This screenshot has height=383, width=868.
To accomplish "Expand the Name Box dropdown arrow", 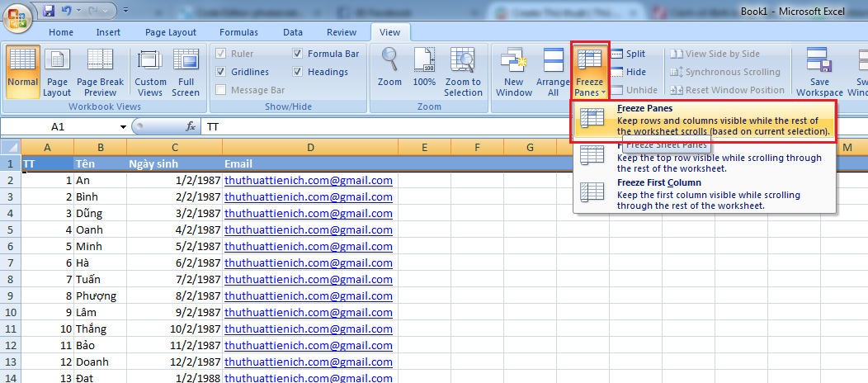I will (123, 127).
